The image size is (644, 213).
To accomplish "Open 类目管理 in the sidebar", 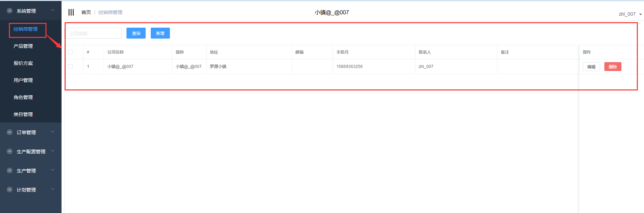I will tap(23, 114).
